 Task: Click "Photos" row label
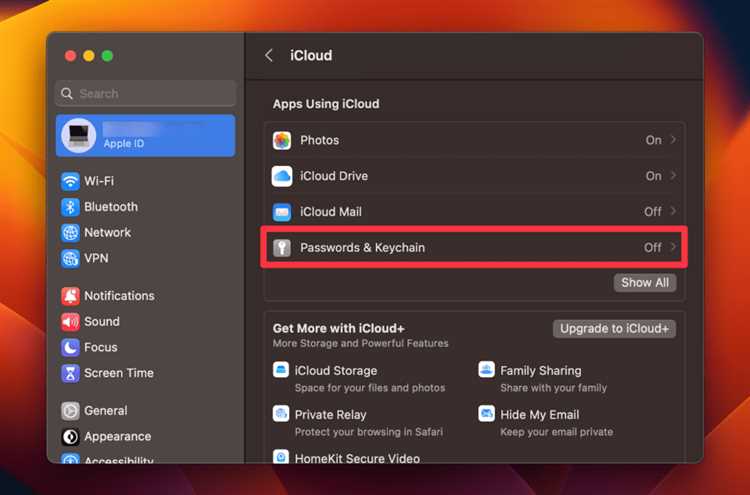point(320,140)
